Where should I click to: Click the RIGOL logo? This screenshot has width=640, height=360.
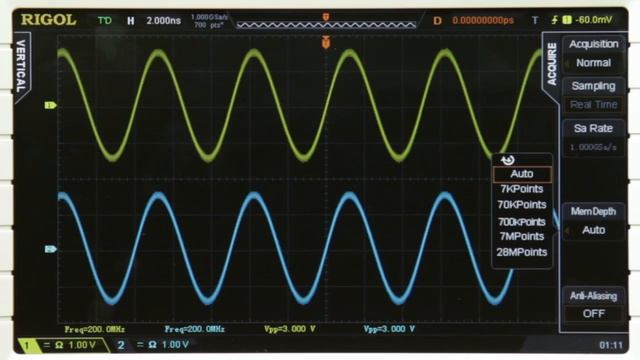click(x=49, y=20)
